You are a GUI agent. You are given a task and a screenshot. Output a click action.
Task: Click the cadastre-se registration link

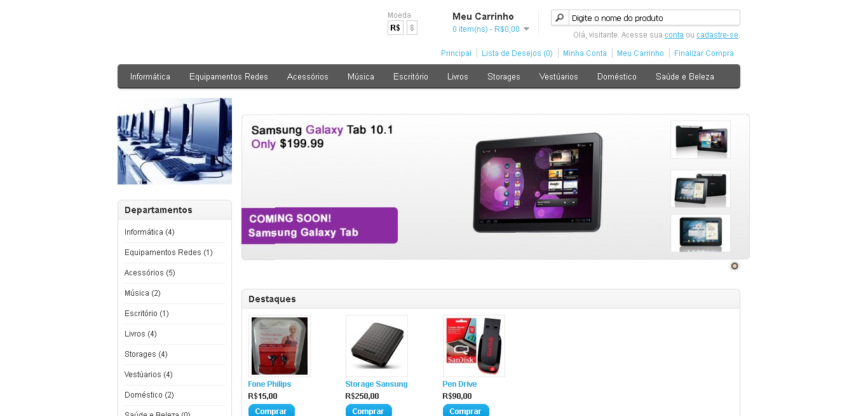(x=717, y=35)
